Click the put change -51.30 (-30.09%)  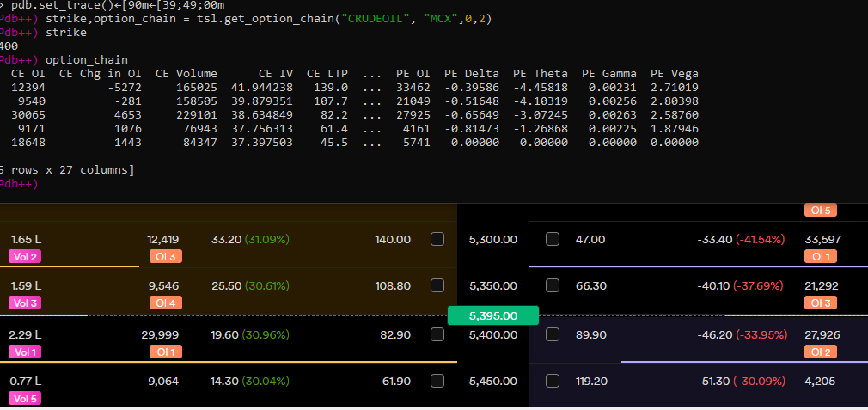742,380
